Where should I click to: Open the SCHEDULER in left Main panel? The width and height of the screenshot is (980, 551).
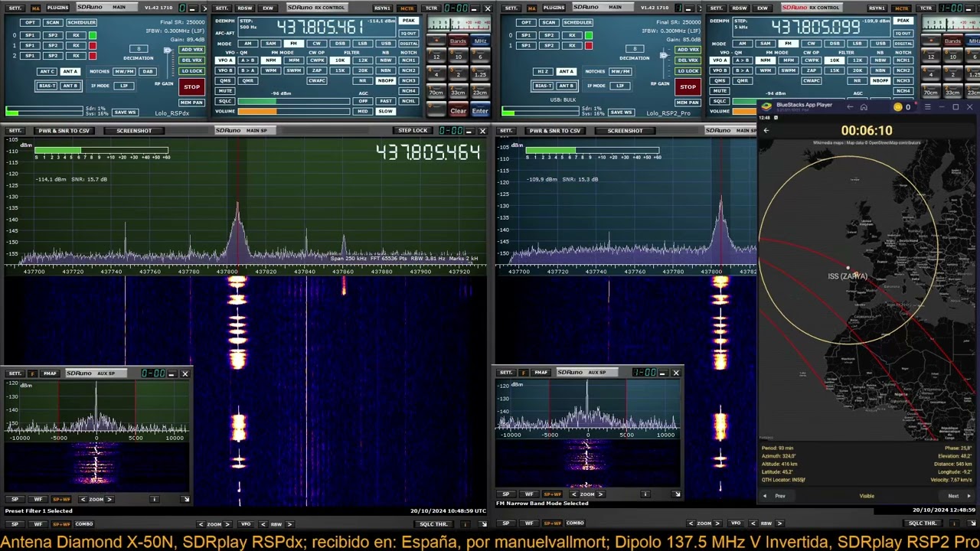(81, 22)
